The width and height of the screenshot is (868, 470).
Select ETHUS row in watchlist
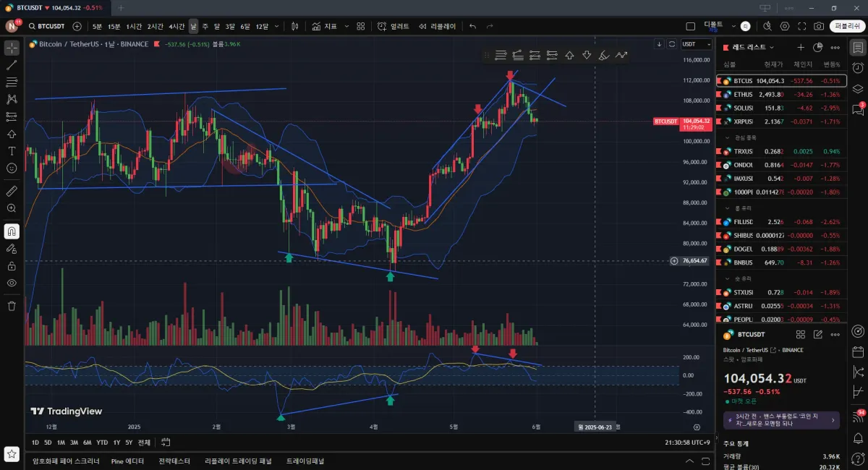pos(781,94)
